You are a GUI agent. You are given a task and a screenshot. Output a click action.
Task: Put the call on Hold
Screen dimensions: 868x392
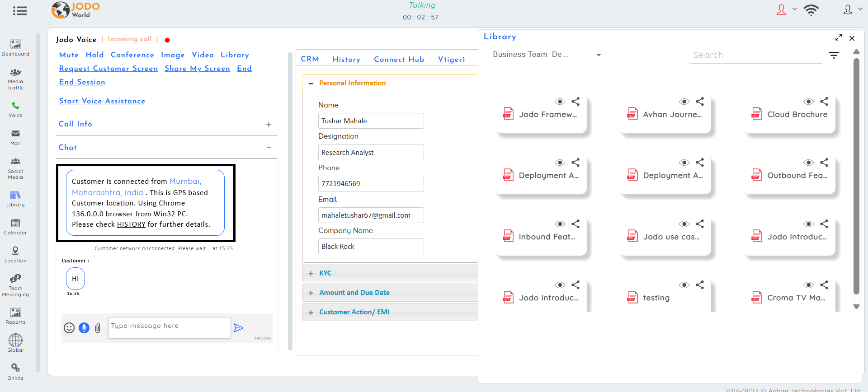click(94, 55)
